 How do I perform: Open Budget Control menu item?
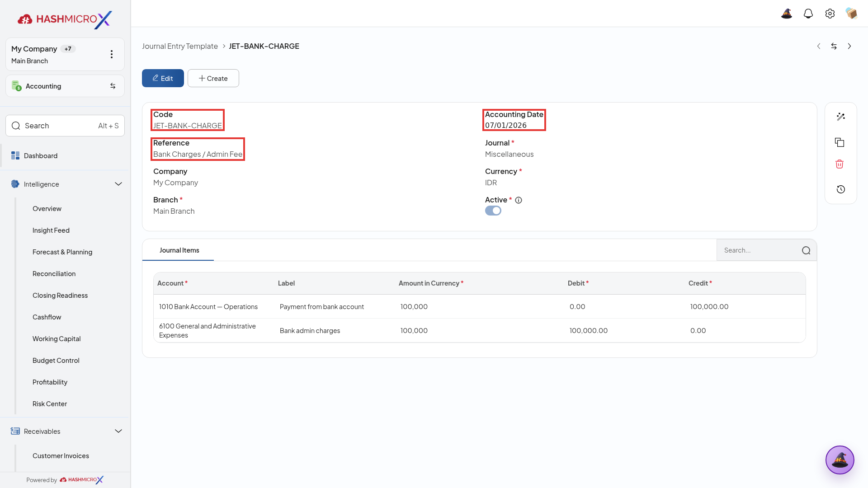(x=56, y=361)
